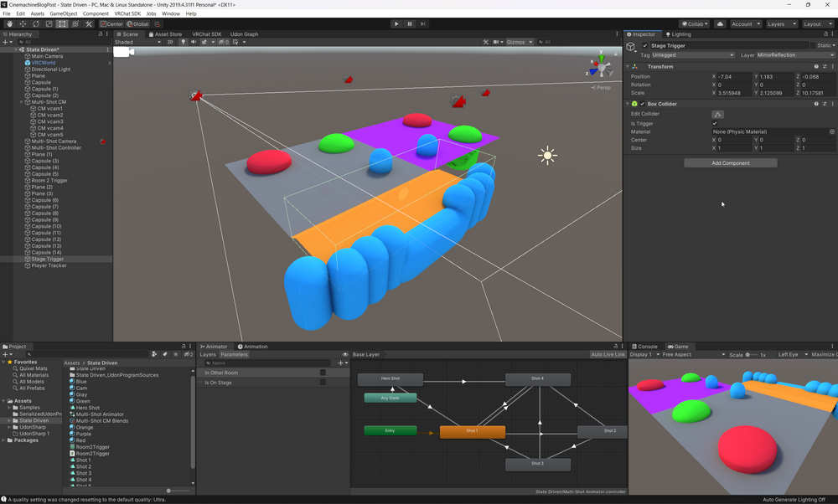Select the Rect Transform tool

tap(62, 24)
